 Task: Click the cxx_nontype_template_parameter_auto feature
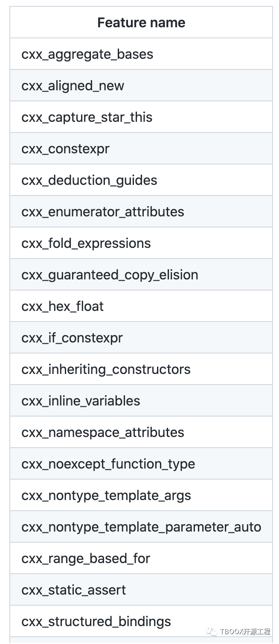(141, 526)
